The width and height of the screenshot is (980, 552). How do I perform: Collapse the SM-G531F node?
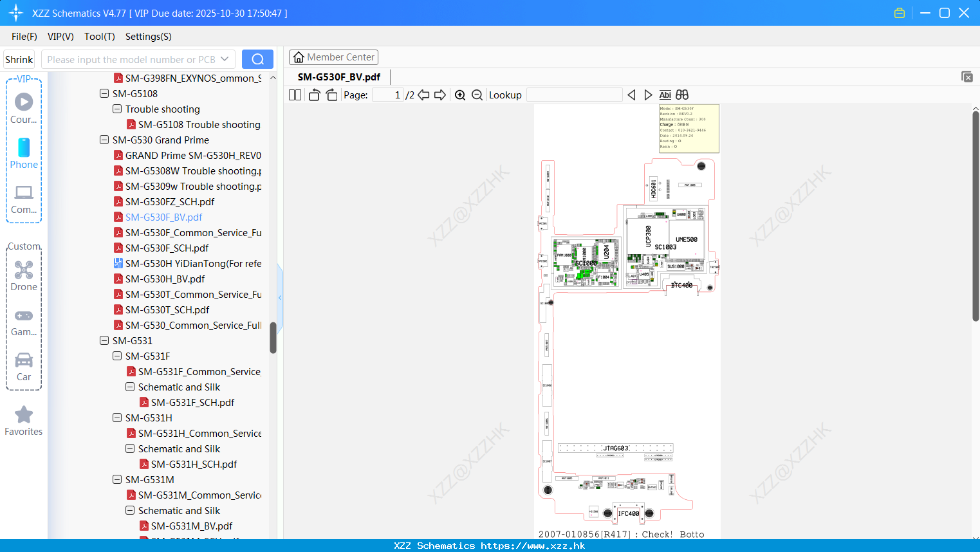pos(117,356)
